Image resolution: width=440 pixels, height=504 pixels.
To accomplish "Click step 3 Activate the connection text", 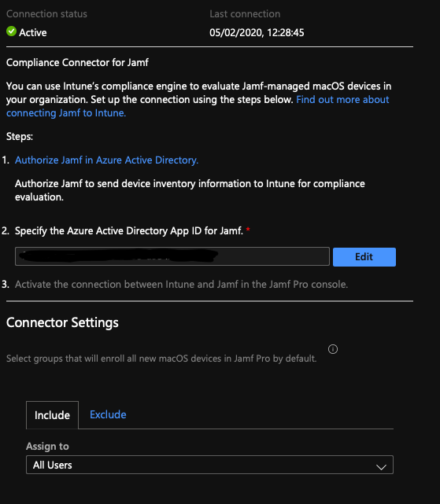I will [x=182, y=285].
